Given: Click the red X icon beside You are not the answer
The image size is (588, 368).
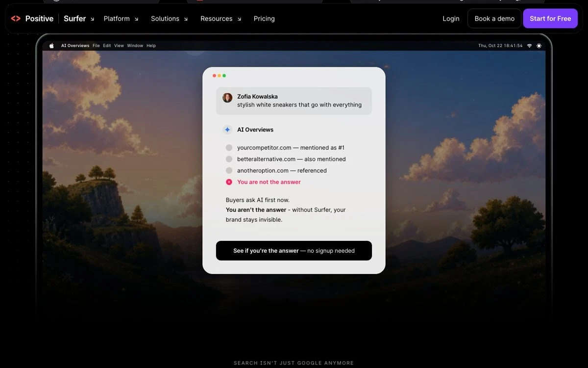Looking at the screenshot, I should (x=229, y=182).
